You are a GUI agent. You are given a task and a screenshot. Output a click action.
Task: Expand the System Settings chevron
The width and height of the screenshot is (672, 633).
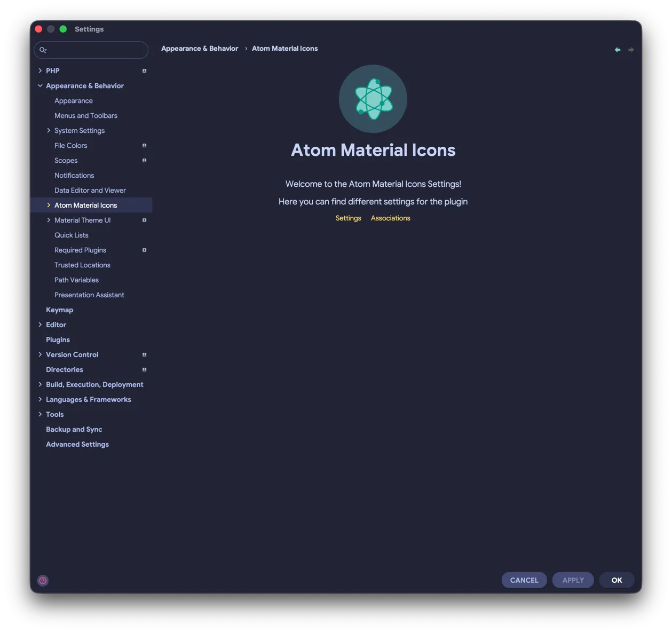click(x=49, y=130)
